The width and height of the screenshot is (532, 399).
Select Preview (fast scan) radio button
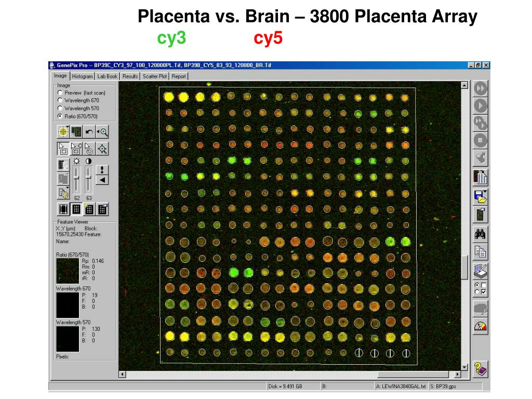(60, 92)
